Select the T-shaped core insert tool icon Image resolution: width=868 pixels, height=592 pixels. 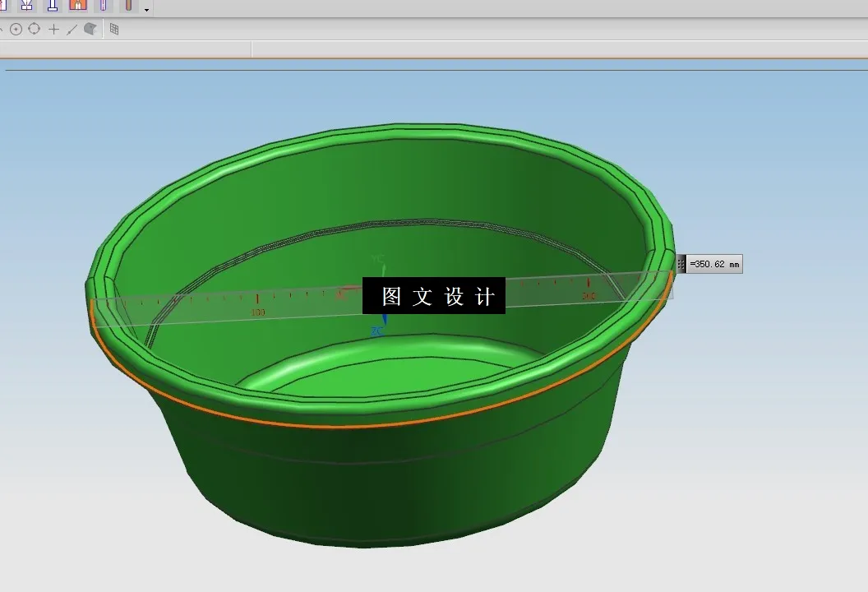(52, 7)
